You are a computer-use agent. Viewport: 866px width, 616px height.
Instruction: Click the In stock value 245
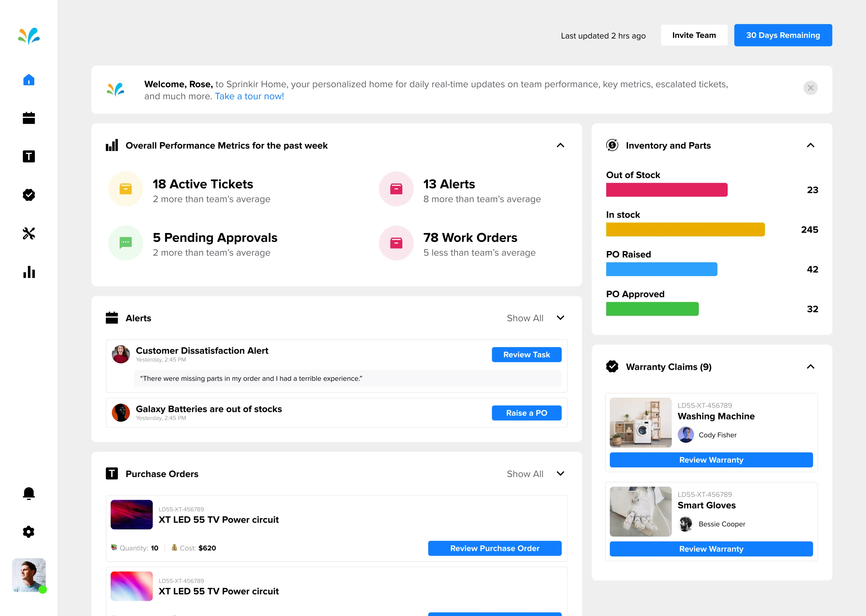click(x=809, y=229)
